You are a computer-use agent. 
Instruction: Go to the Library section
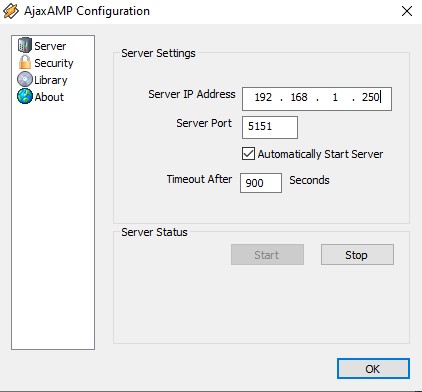click(51, 80)
